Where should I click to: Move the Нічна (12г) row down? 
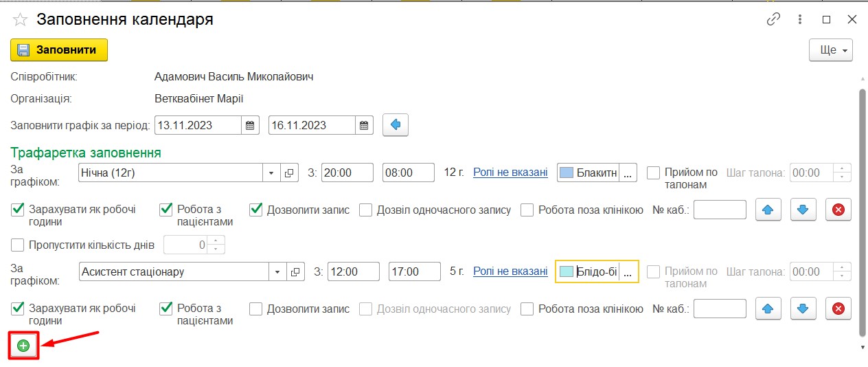tap(803, 210)
